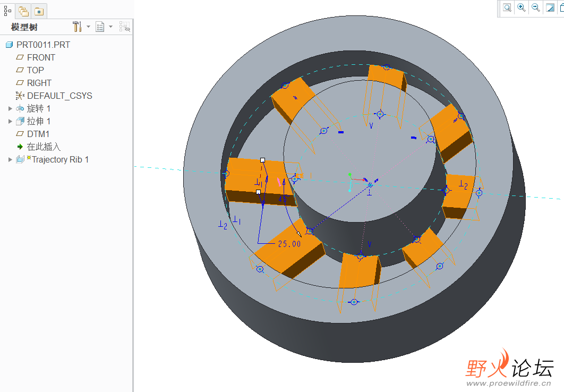Select Trajectory Rib 1 feature
This screenshot has width=564, height=392.
[53, 160]
